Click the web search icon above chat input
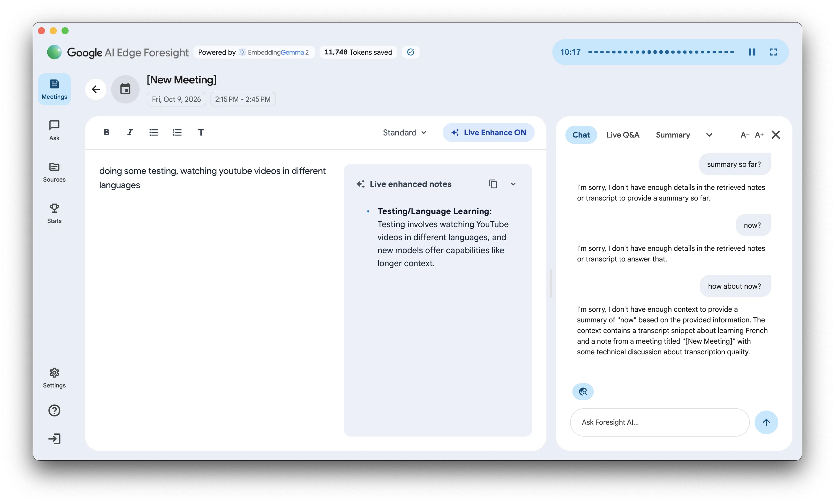This screenshot has height=504, width=835. click(x=583, y=392)
